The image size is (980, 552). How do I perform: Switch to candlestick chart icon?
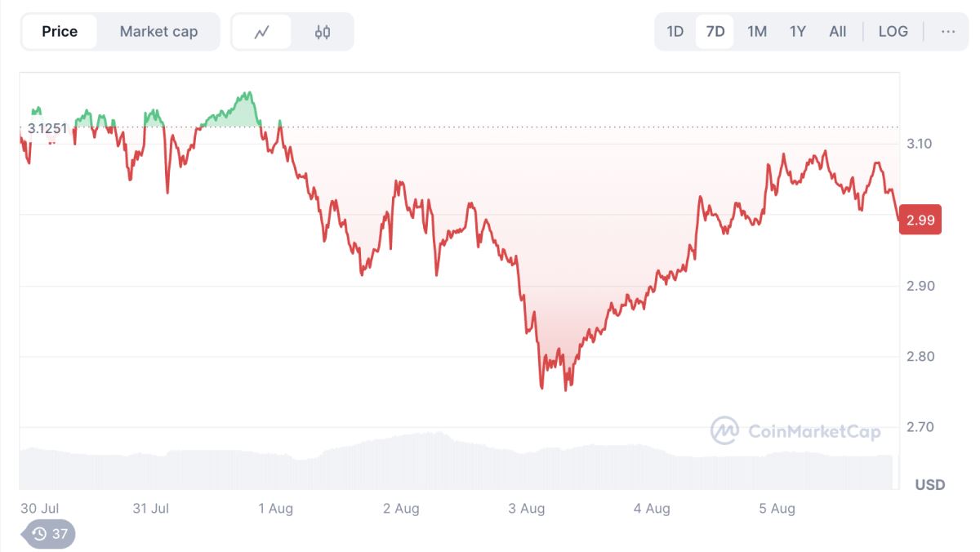(x=323, y=32)
